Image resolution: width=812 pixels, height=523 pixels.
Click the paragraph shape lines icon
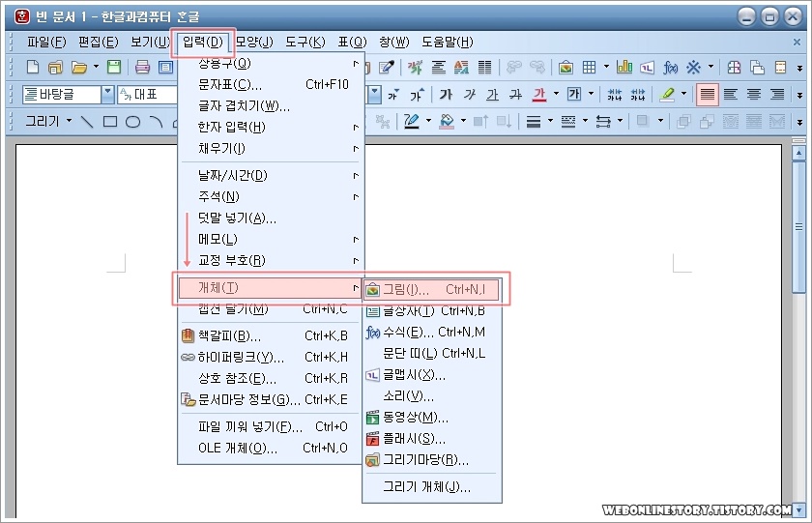point(438,67)
